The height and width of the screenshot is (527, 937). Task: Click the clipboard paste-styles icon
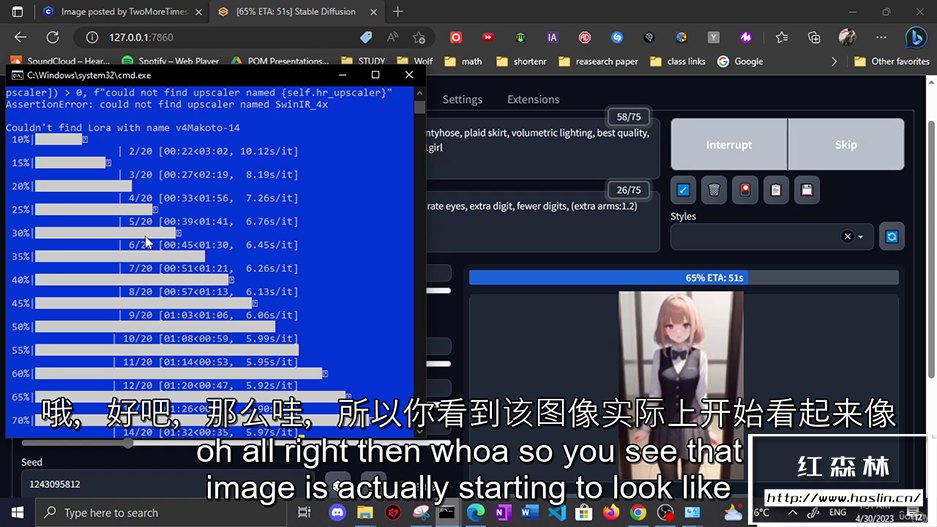(776, 190)
